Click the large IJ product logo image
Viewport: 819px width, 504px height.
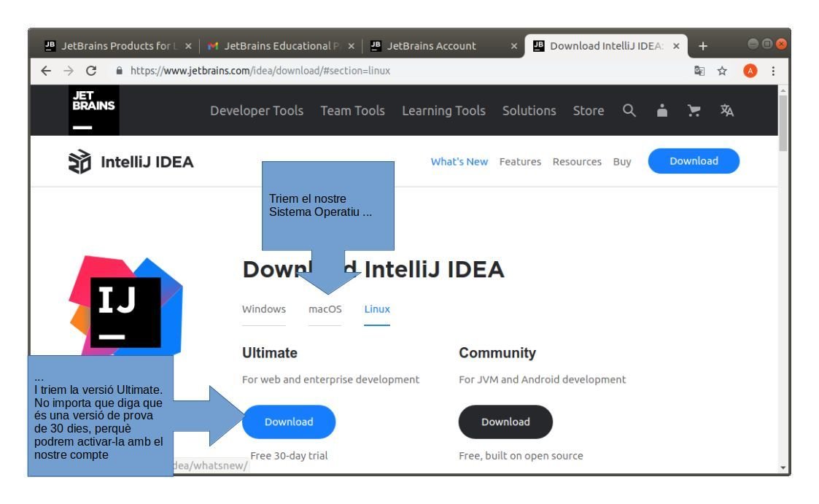point(126,307)
